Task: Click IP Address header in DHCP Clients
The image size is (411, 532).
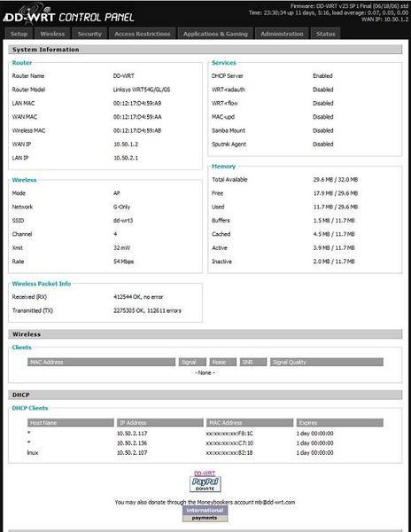Action: 160,422
